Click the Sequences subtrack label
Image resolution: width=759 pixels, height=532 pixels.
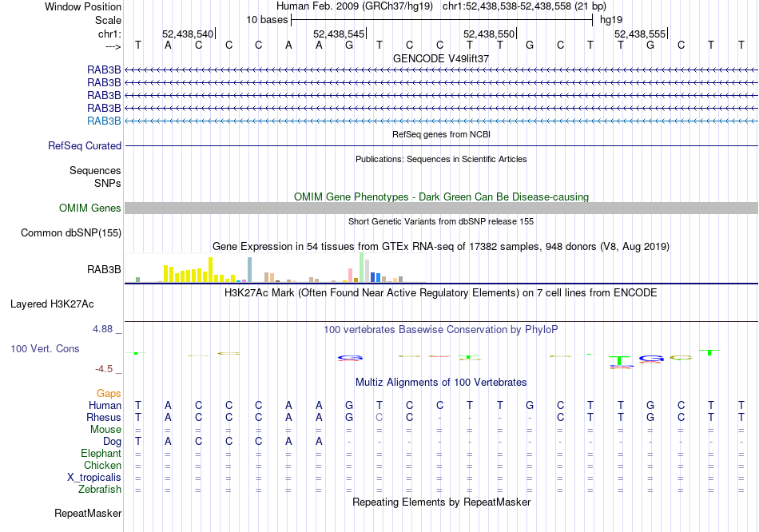[x=95, y=170]
